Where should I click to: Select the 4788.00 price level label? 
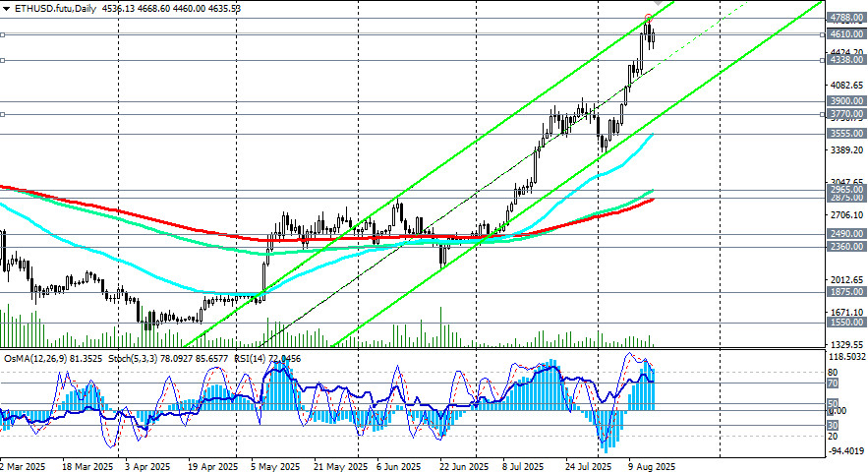[846, 18]
